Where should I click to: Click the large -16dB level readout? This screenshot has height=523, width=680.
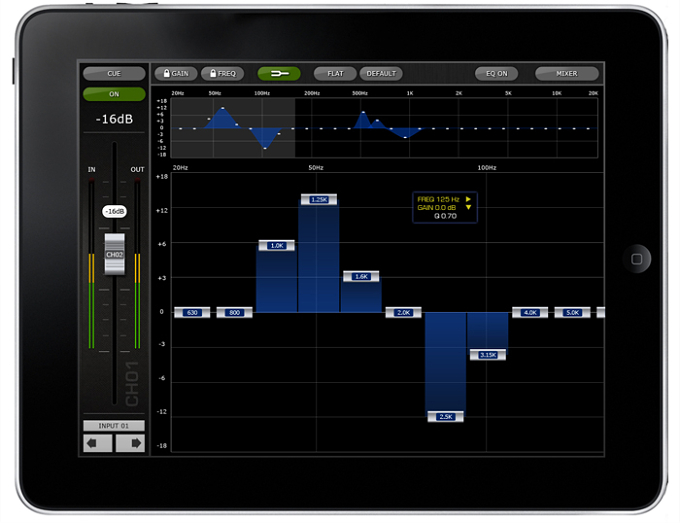(x=114, y=119)
